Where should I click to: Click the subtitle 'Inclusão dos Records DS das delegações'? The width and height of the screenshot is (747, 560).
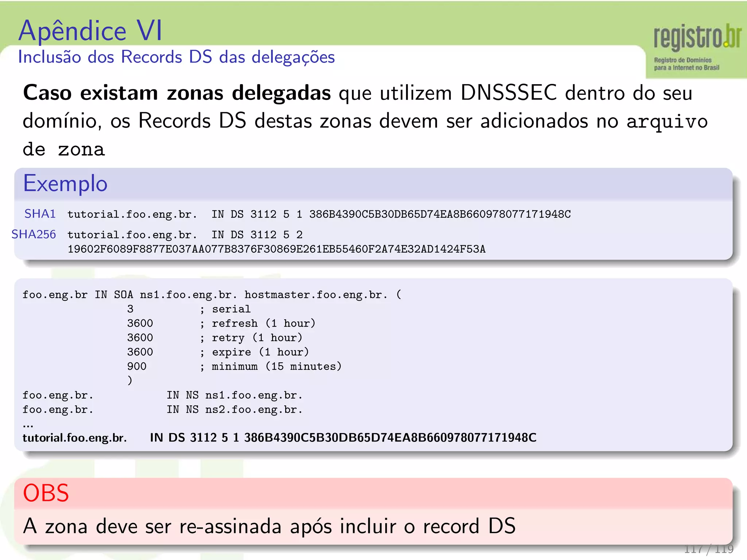point(177,57)
